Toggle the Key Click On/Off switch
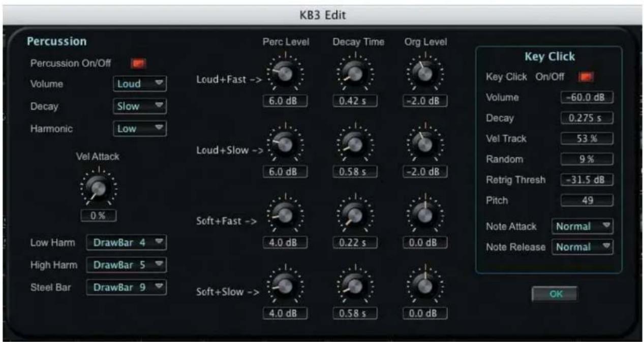 (586, 77)
